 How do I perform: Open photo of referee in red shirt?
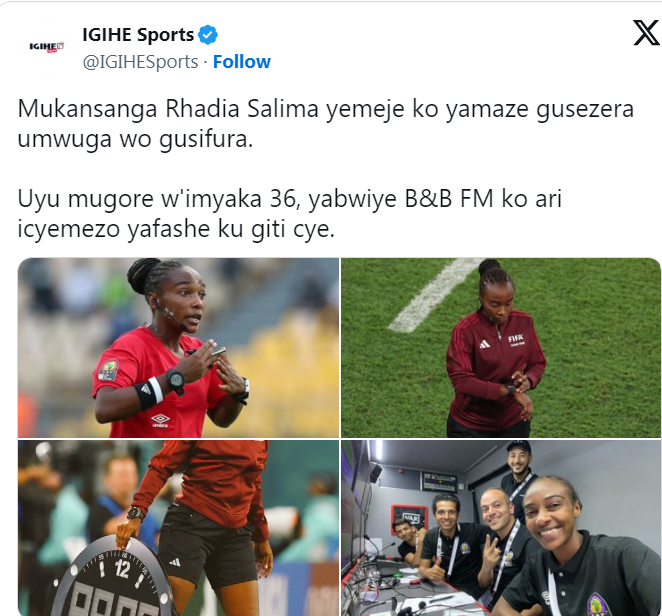pos(178,347)
